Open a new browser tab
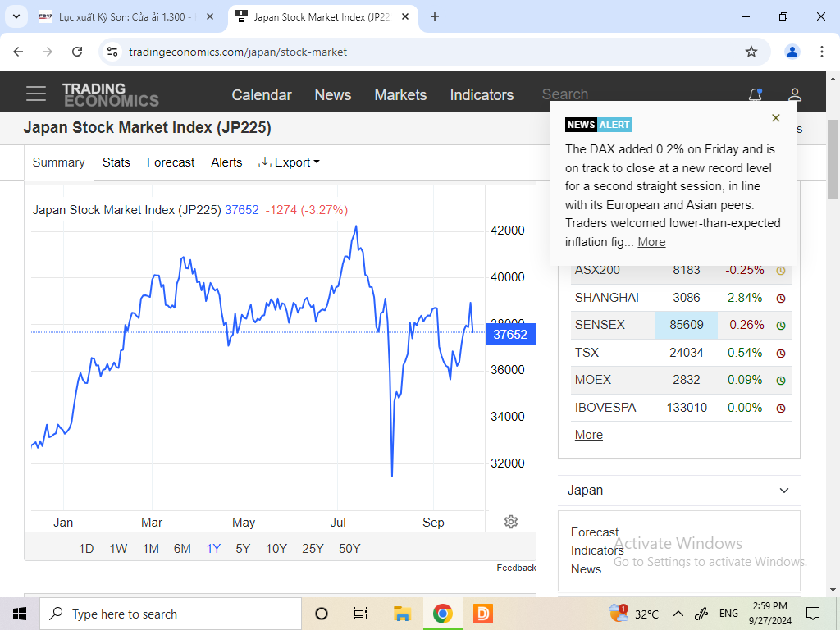This screenshot has width=840, height=630. click(x=435, y=16)
